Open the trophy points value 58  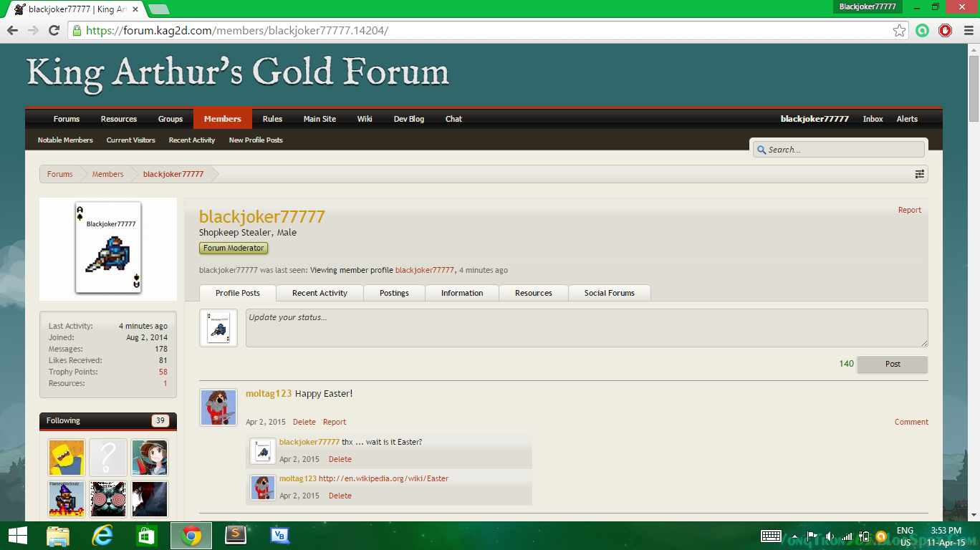pos(163,372)
